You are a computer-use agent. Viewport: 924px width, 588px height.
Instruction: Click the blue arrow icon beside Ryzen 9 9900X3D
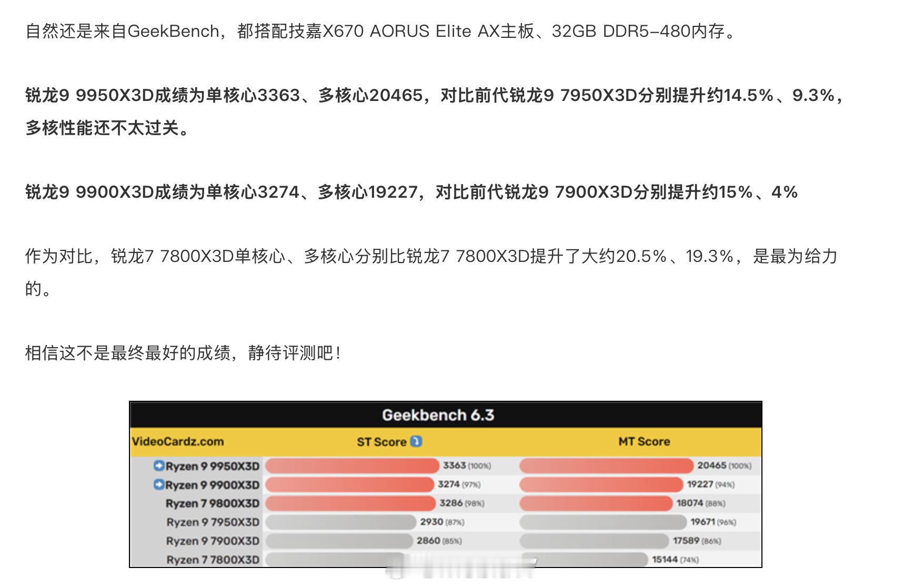159,484
